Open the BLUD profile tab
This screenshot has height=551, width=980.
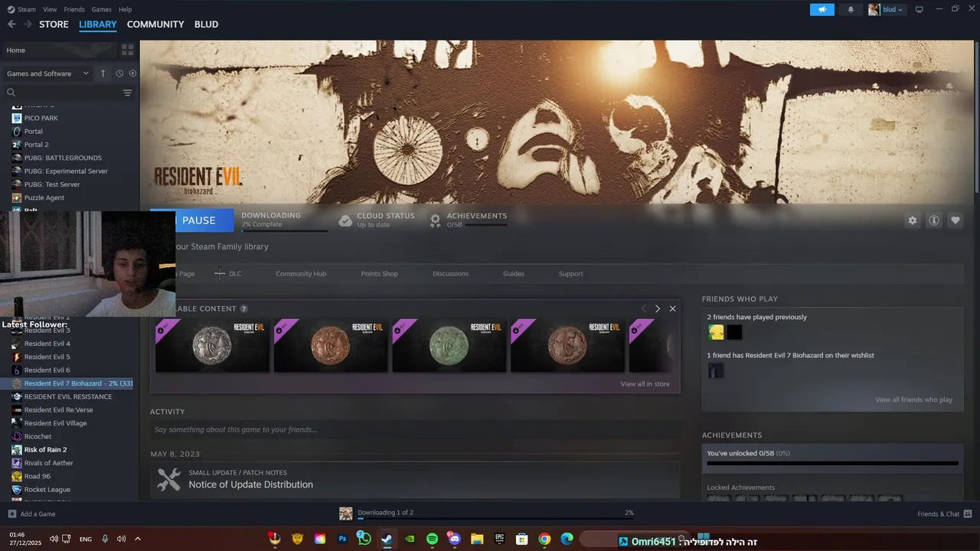(206, 24)
